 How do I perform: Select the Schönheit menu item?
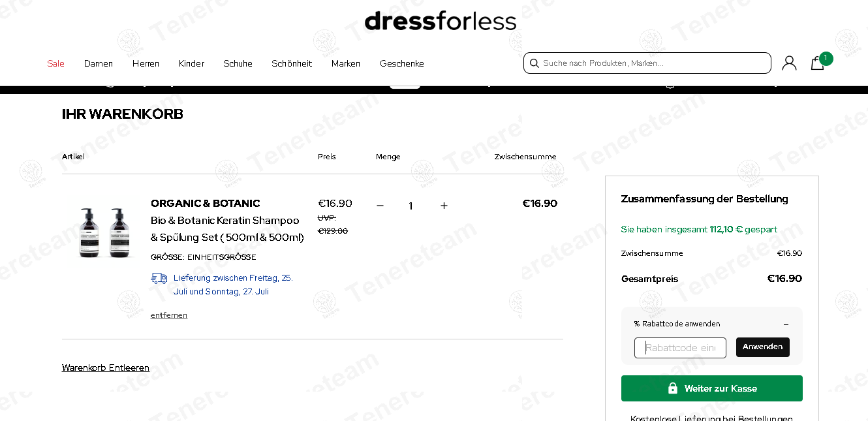pos(292,63)
